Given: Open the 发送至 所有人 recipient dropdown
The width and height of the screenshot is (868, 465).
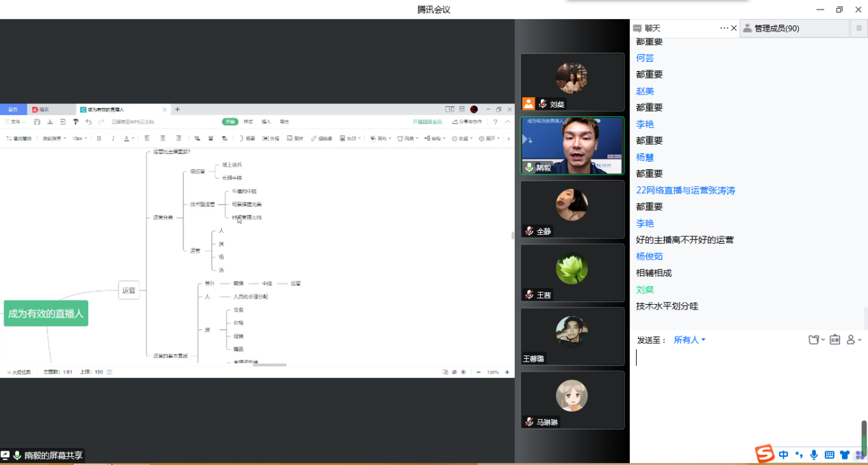Looking at the screenshot, I should (689, 340).
